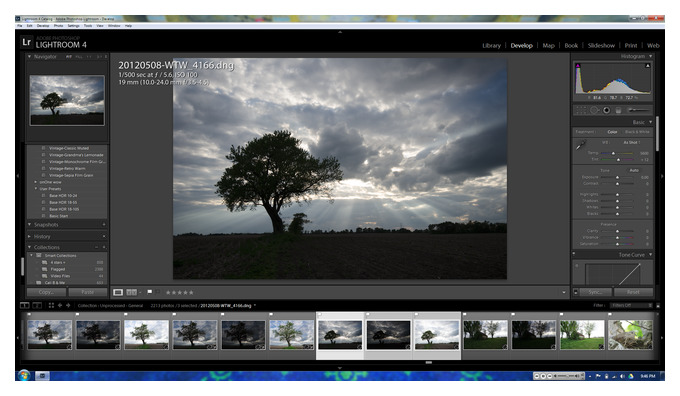Select the Red Eye Correction tool
This screenshot has height=396, width=680.
[x=606, y=110]
